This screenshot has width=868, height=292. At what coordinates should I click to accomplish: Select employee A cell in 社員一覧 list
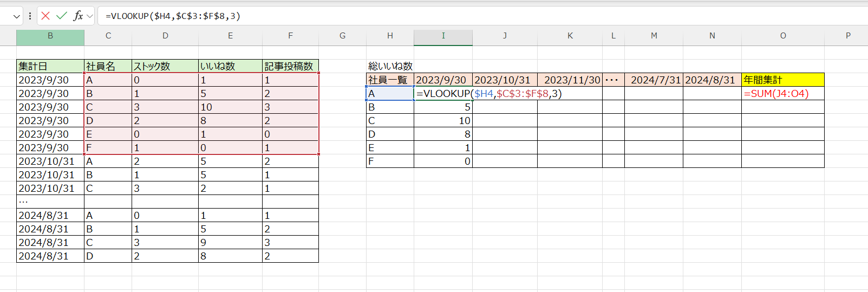tap(390, 93)
